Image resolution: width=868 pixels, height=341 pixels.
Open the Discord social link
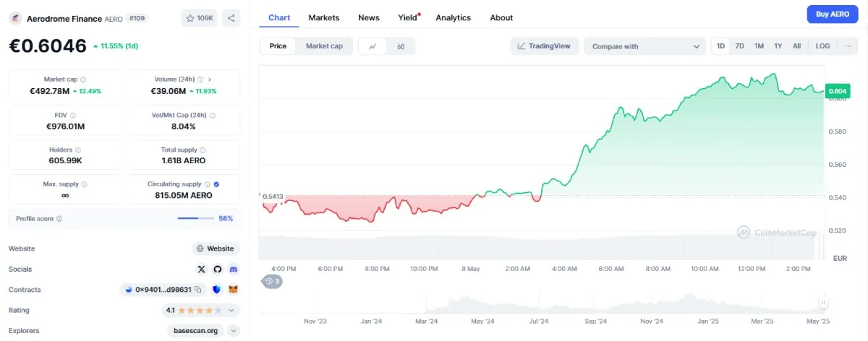click(x=233, y=269)
